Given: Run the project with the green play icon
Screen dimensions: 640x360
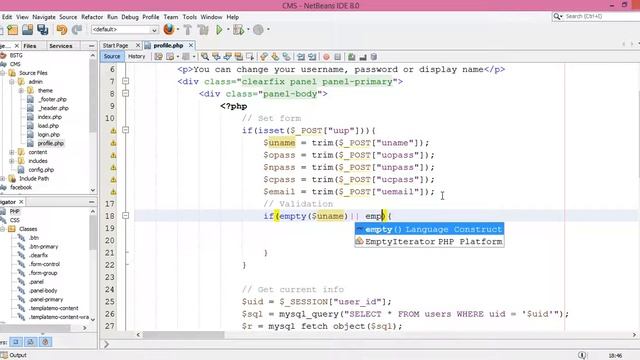Looking at the screenshot, I should point(219,30).
